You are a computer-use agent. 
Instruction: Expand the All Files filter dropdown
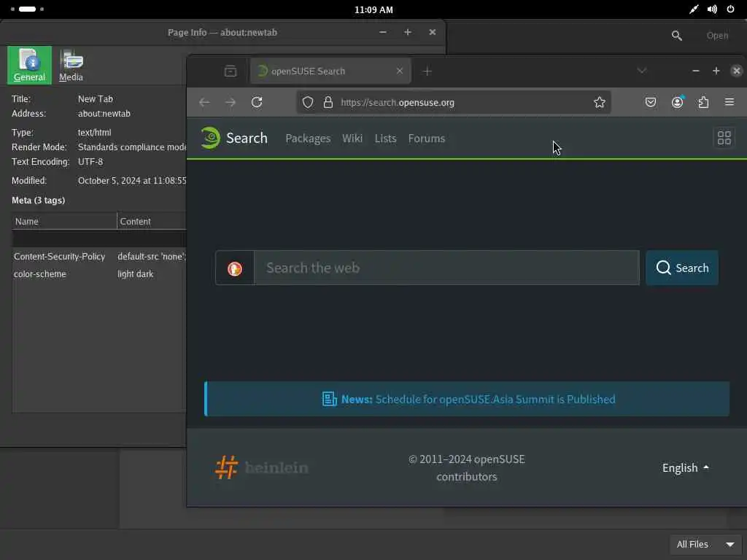point(705,544)
